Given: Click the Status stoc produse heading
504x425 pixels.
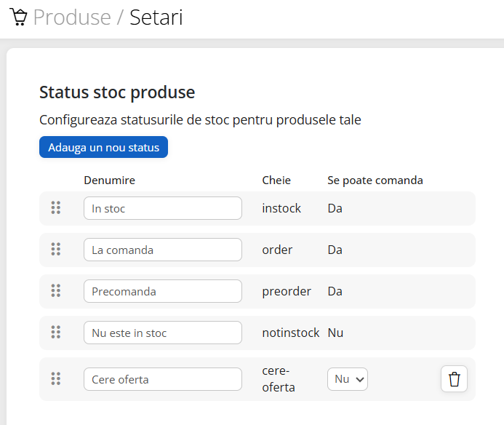Looking at the screenshot, I should pyautogui.click(x=117, y=92).
